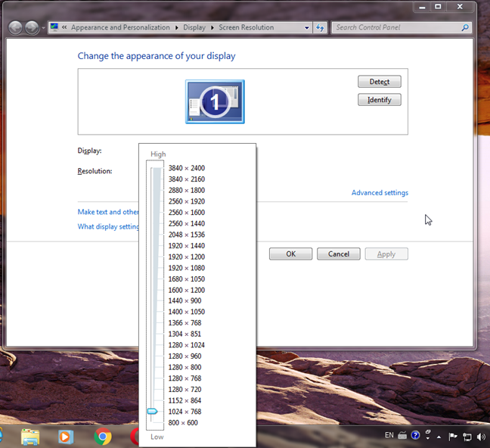The width and height of the screenshot is (490, 448).
Task: Select 2880 × 1800 resolution
Action: pyautogui.click(x=187, y=190)
